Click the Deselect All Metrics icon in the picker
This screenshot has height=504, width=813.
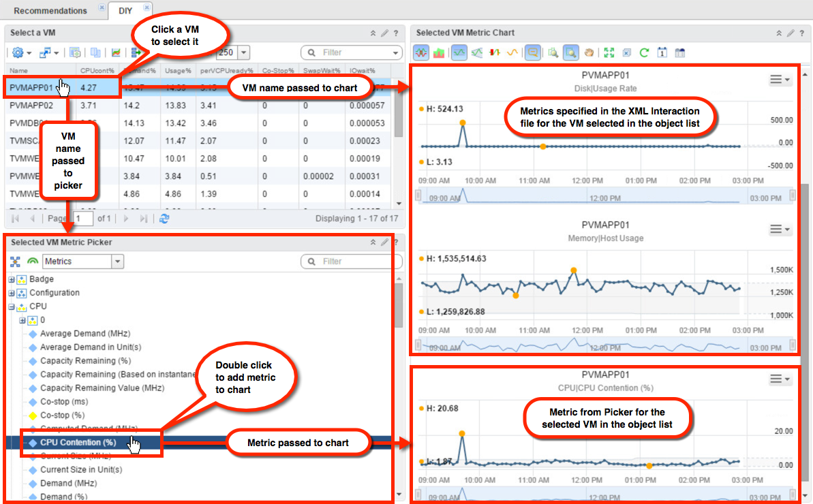pyautogui.click(x=15, y=261)
